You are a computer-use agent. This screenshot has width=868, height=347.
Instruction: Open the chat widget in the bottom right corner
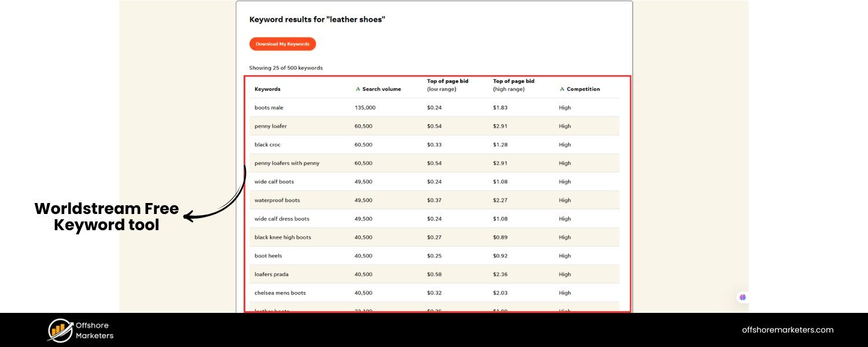pos(742,297)
